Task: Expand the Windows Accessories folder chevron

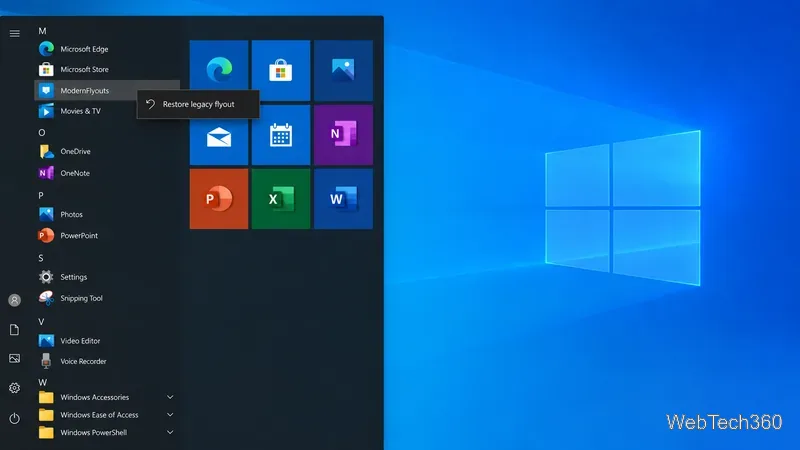Action: pyautogui.click(x=170, y=397)
